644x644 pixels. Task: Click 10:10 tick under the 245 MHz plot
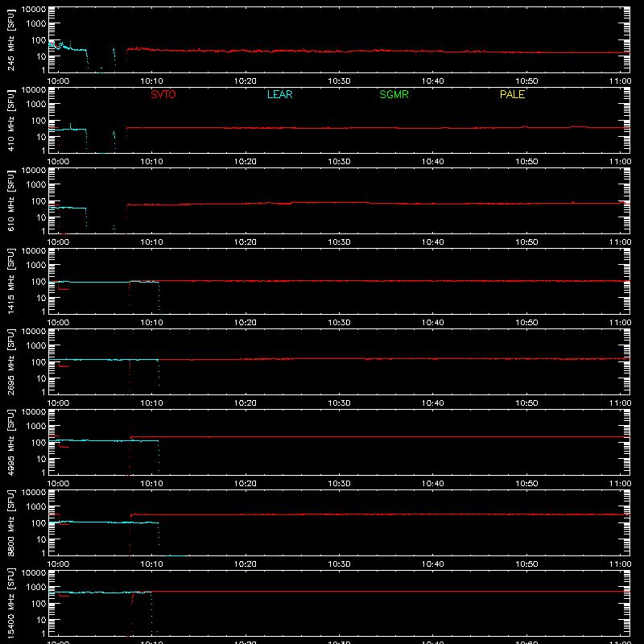(151, 81)
